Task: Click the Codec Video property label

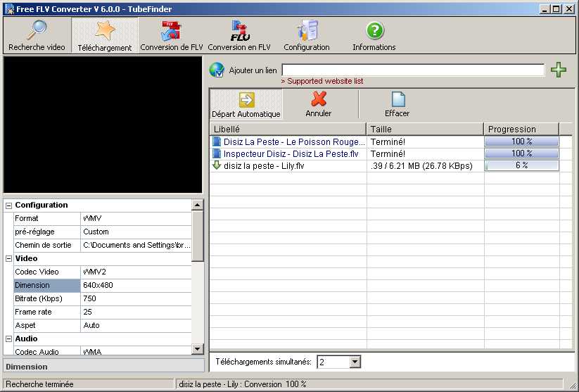Action: [x=47, y=272]
